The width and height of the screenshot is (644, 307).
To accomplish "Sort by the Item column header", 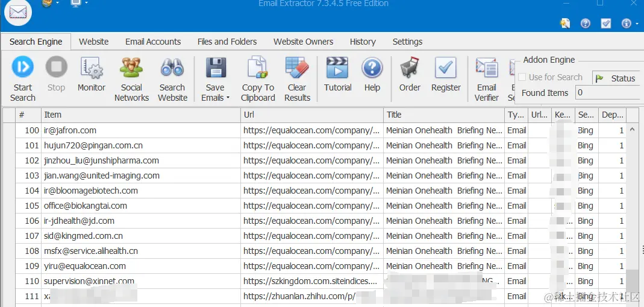I will [x=141, y=115].
